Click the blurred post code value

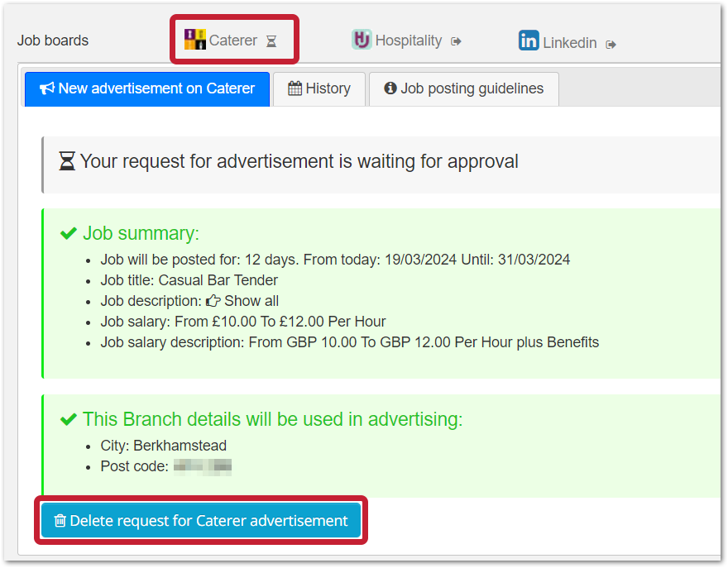[202, 466]
